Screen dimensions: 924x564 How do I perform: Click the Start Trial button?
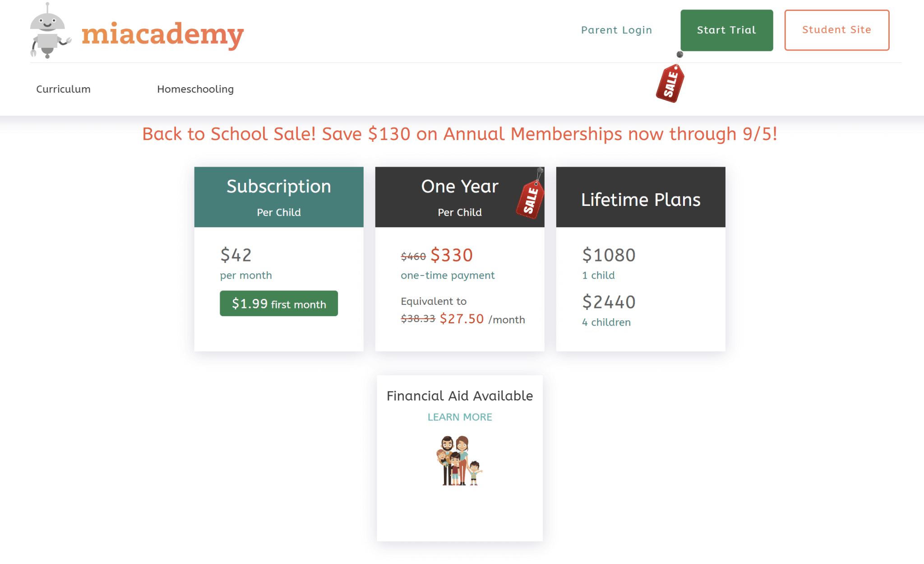pyautogui.click(x=726, y=30)
